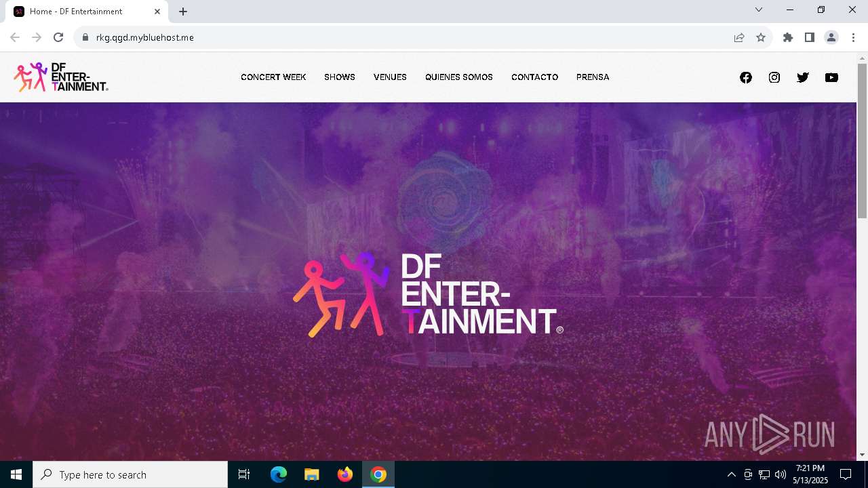Open Task View on the taskbar
This screenshot has width=868, height=488.
244,474
